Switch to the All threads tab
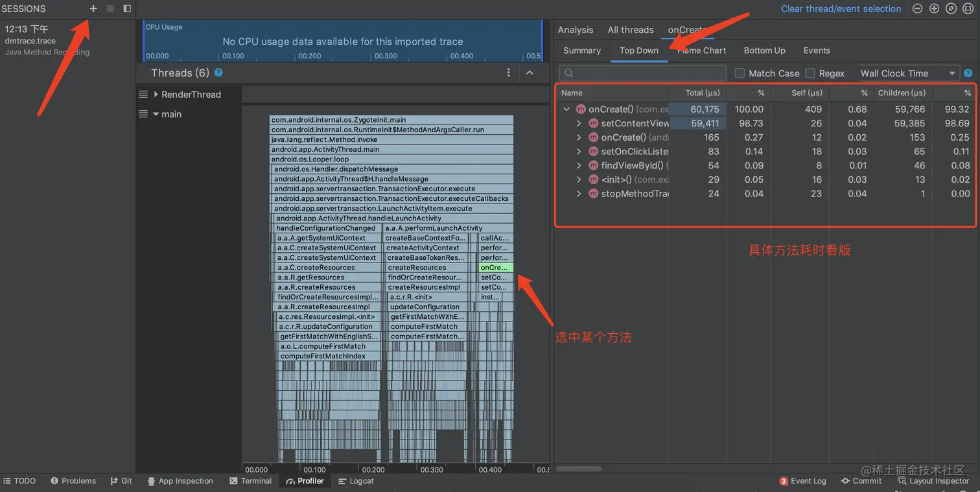 click(x=631, y=30)
